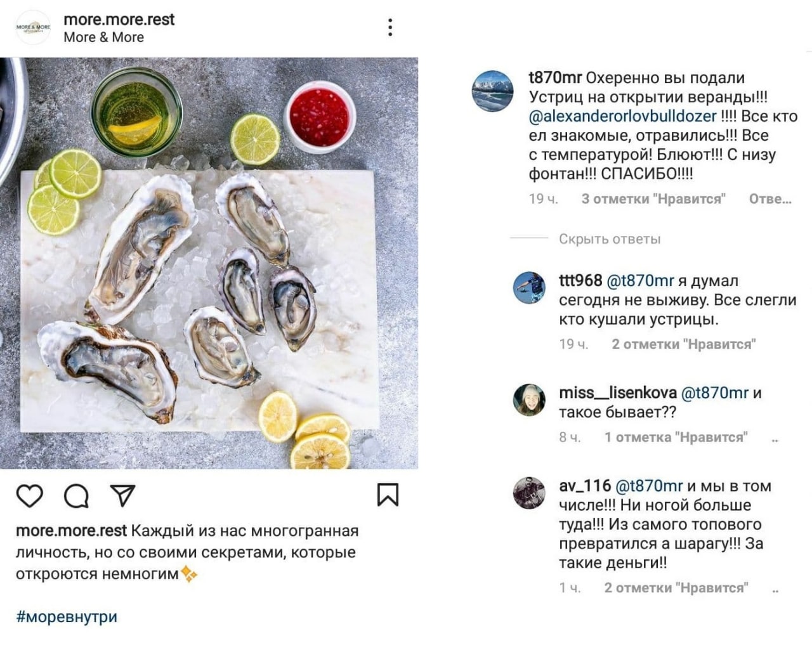Click the oysters post photo
Viewport: 812px width, 657px height.
click(209, 263)
